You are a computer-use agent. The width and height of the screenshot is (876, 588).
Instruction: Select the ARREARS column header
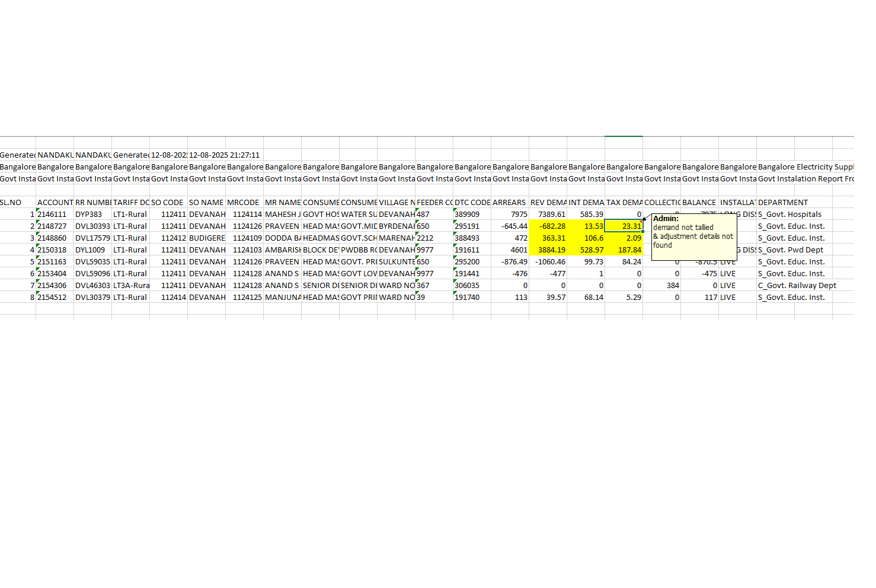pyautogui.click(x=510, y=202)
